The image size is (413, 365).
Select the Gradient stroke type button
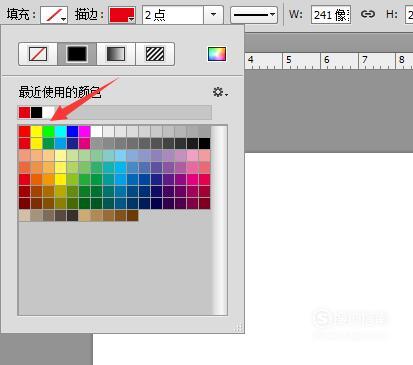pos(116,54)
